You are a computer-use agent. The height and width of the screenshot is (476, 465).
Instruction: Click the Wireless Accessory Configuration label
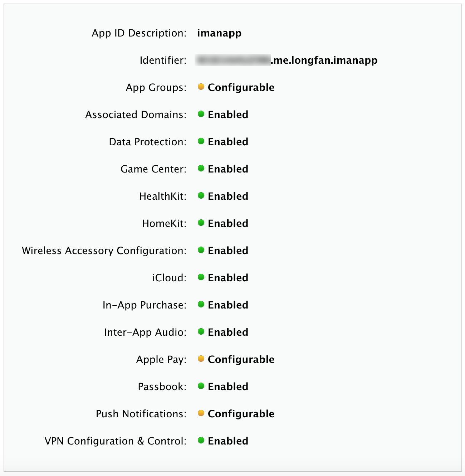[x=104, y=251]
